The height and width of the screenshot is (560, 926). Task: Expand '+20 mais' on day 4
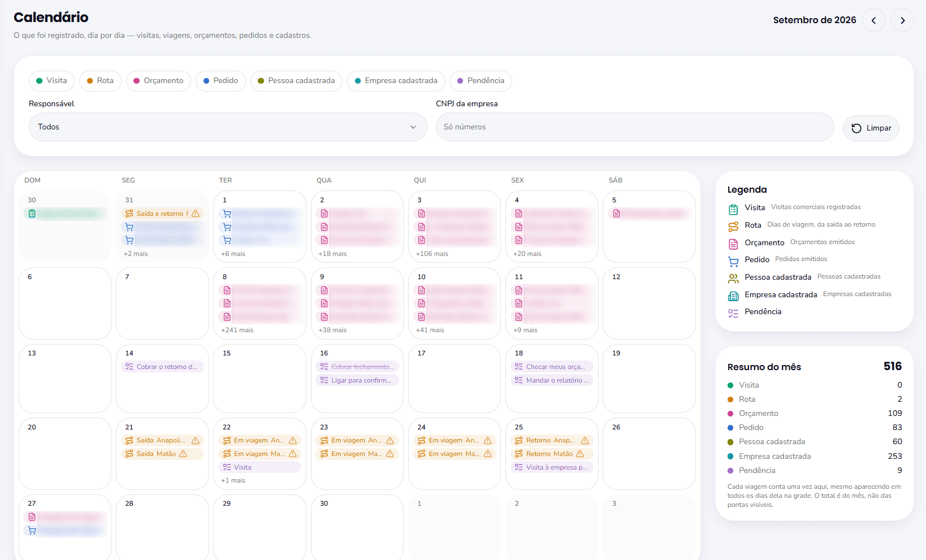click(527, 254)
